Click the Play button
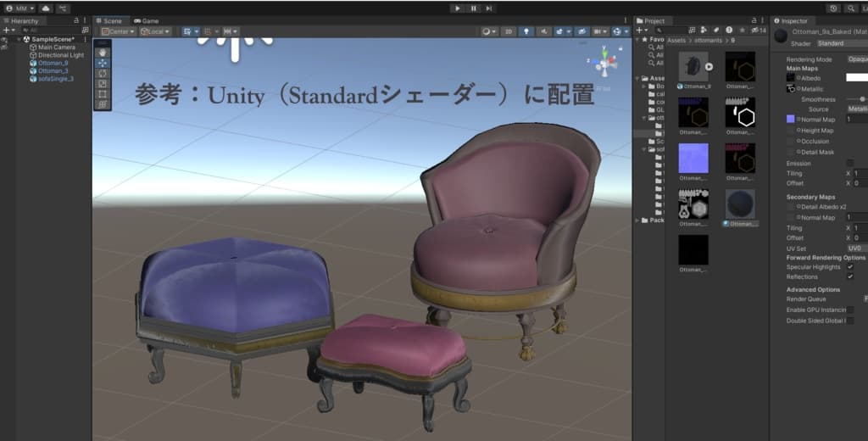Viewport: 868px width, 441px height. 458,8
